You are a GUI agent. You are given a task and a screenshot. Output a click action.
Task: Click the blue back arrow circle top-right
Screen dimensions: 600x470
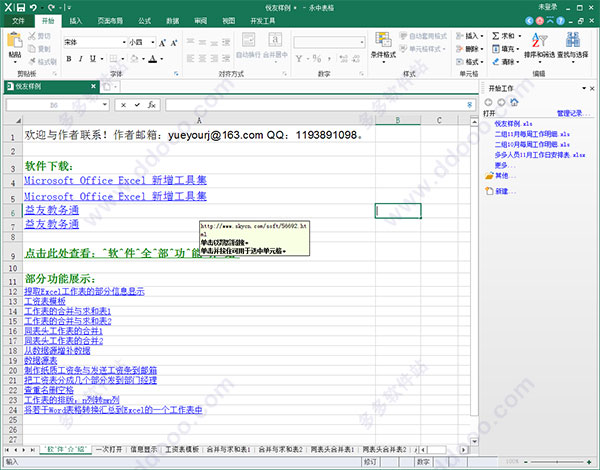click(530, 21)
